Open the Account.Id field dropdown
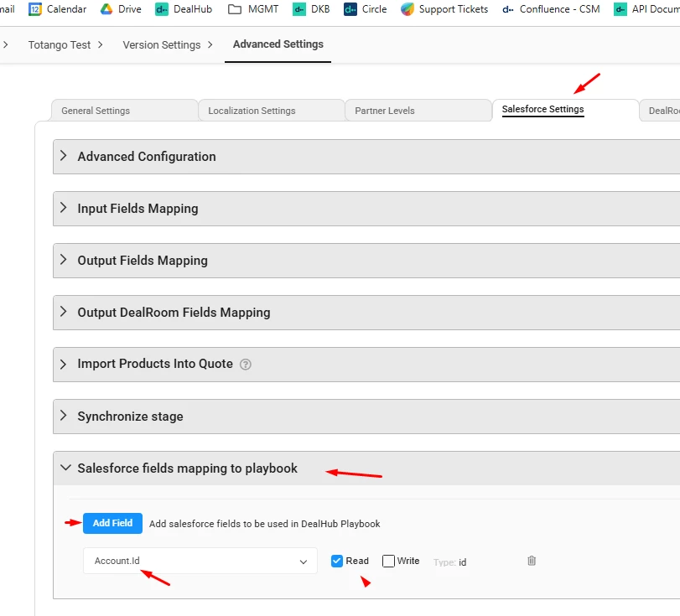Screen dimensions: 680x616 pyautogui.click(x=200, y=561)
